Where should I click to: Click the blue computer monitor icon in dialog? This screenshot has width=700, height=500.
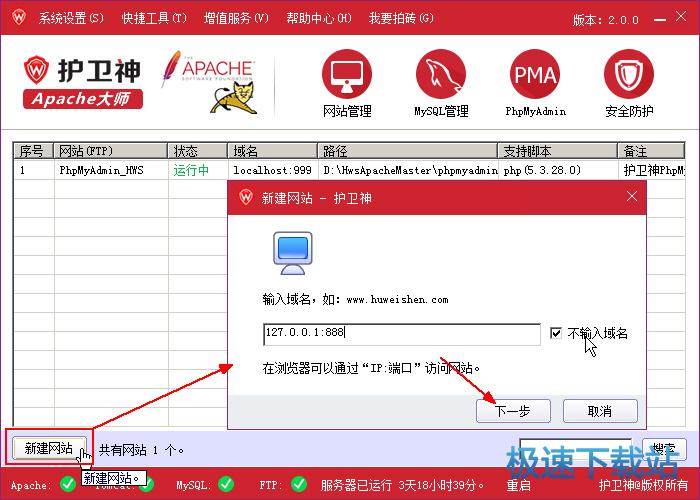293,253
